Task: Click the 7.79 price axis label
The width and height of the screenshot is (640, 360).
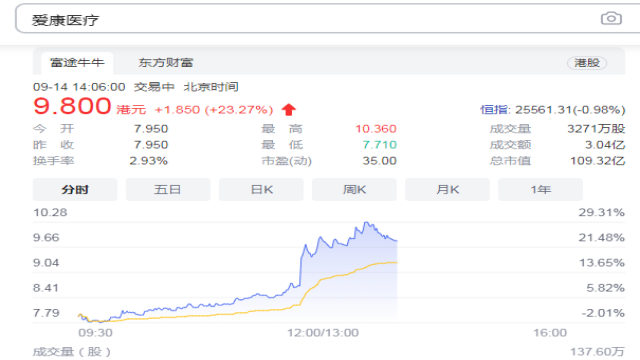Action: point(46,313)
